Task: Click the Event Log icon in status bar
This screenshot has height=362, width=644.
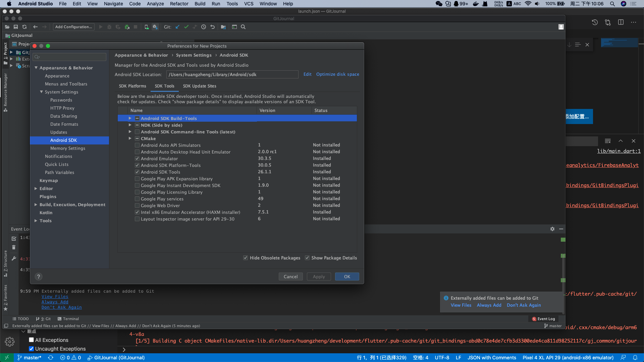Action: click(533, 319)
